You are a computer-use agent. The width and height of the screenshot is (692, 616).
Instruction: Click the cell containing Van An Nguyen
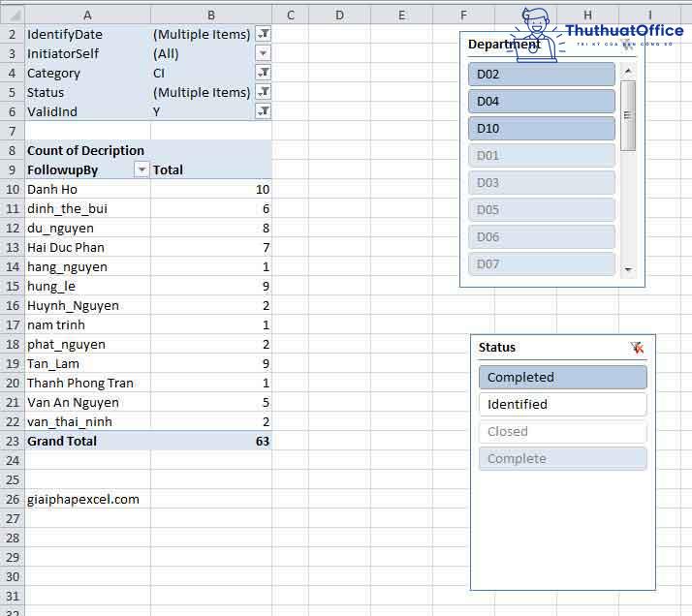pos(87,402)
